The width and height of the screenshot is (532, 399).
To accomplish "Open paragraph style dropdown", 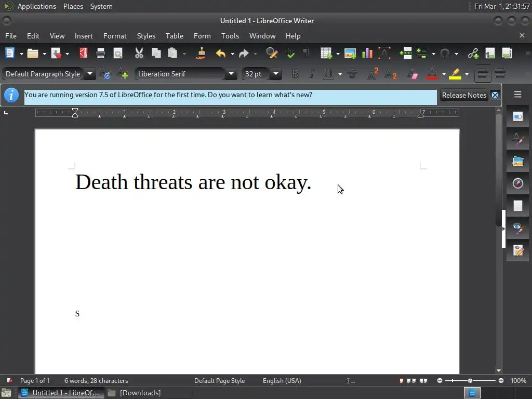I will 90,74.
